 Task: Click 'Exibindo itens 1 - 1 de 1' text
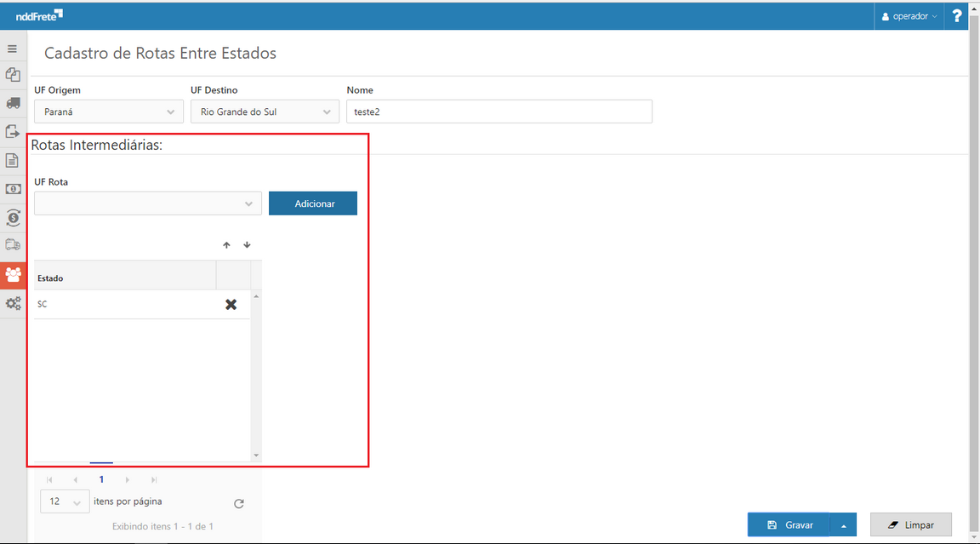click(162, 526)
